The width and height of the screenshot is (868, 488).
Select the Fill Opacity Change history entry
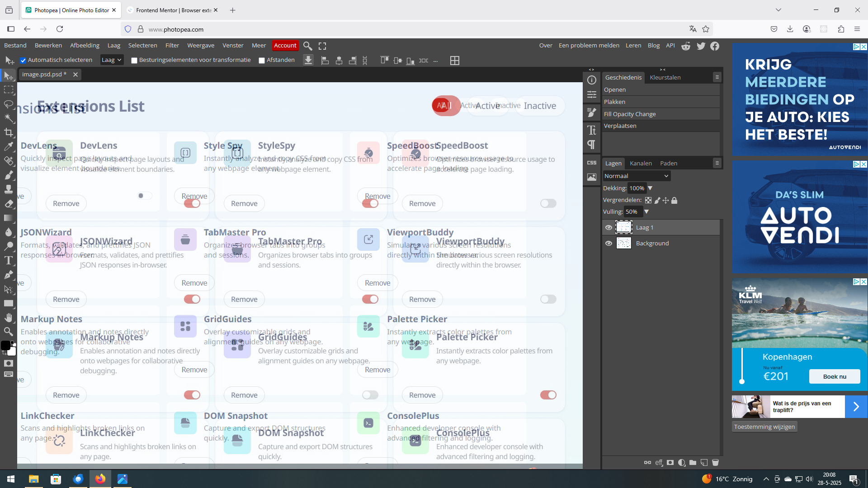pyautogui.click(x=630, y=114)
